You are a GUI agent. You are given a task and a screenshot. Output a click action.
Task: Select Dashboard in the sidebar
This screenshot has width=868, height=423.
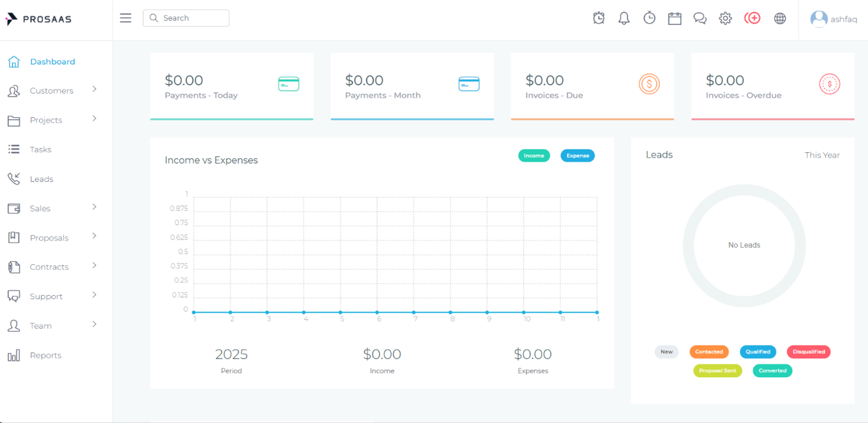(52, 62)
